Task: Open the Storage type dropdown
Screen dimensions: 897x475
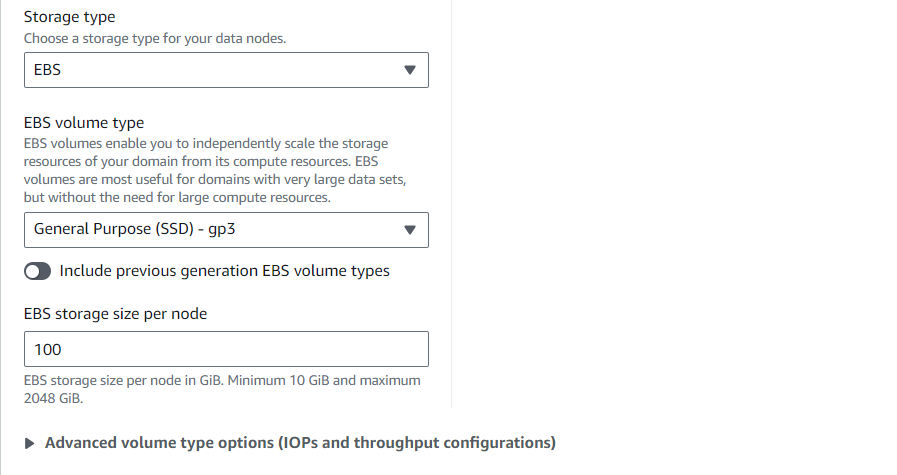Action: [226, 70]
